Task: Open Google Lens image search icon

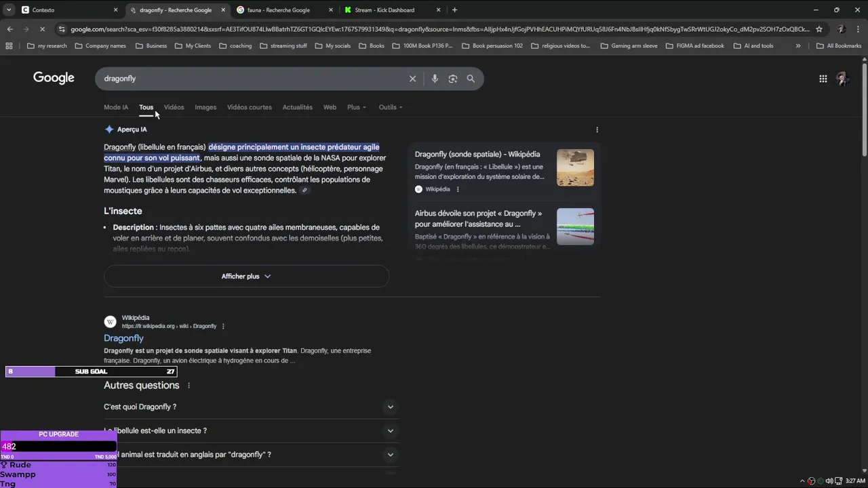Action: point(453,79)
